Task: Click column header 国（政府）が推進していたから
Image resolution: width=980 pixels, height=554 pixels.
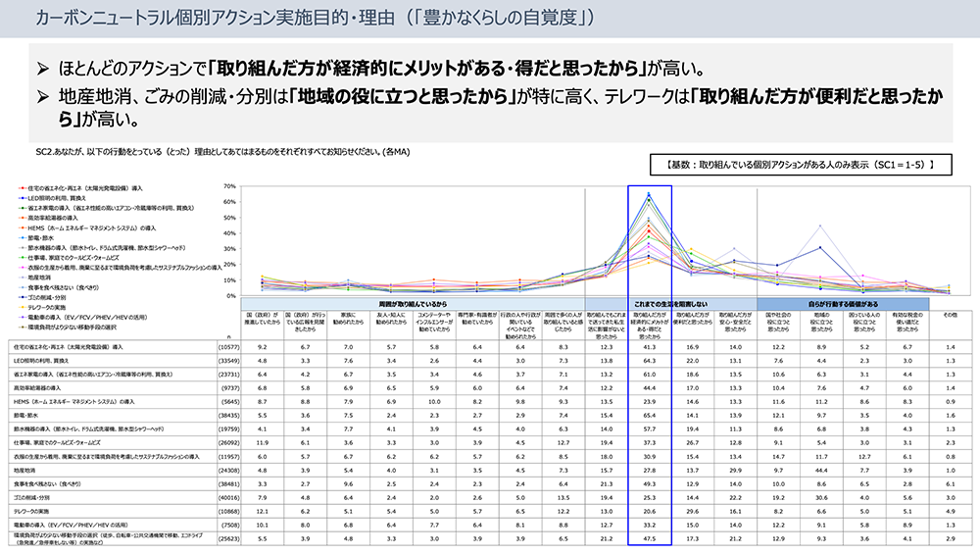Action: (262, 319)
